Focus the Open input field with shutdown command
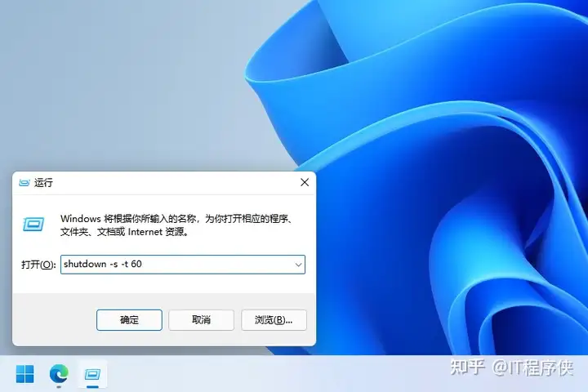 pyautogui.click(x=183, y=265)
